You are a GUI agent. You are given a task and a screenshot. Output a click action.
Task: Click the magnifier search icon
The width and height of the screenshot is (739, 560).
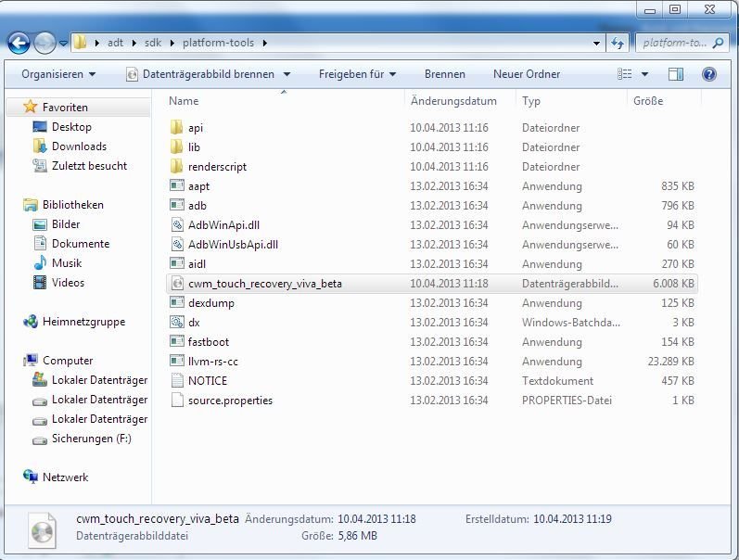point(718,43)
